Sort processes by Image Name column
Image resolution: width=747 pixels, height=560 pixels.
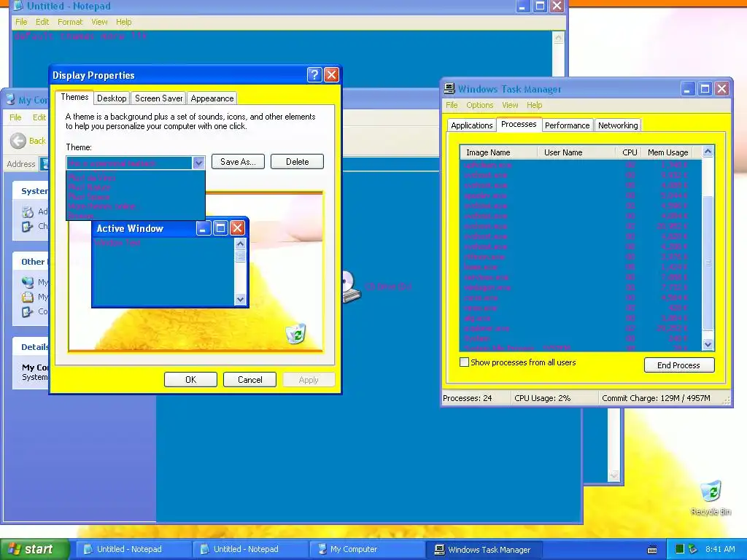(499, 152)
